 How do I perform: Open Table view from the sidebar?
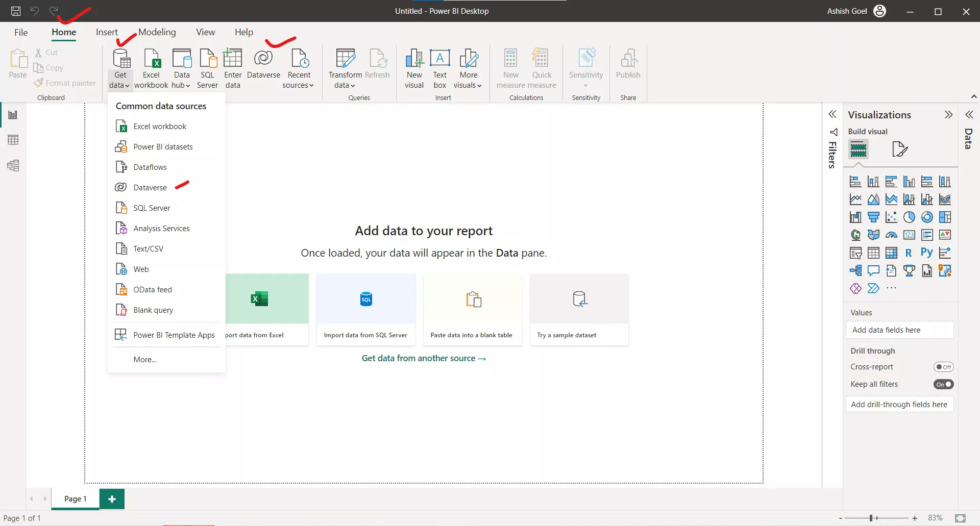click(x=13, y=139)
